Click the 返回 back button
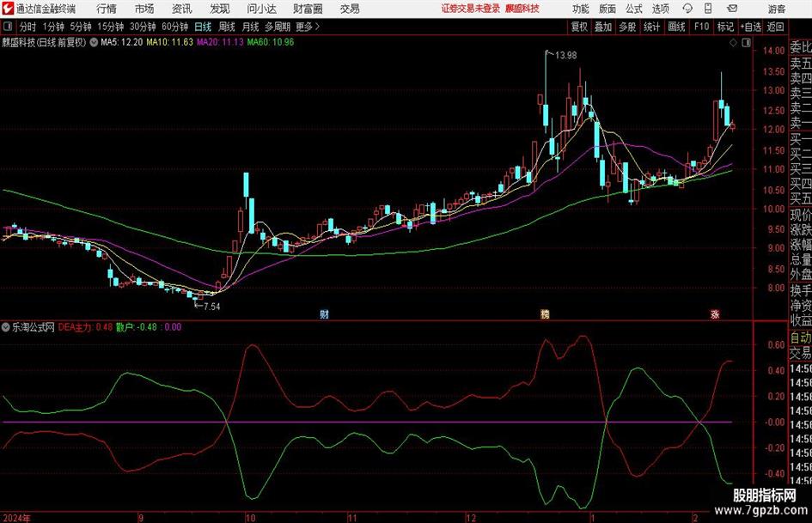The width and height of the screenshot is (812, 523). click(775, 27)
